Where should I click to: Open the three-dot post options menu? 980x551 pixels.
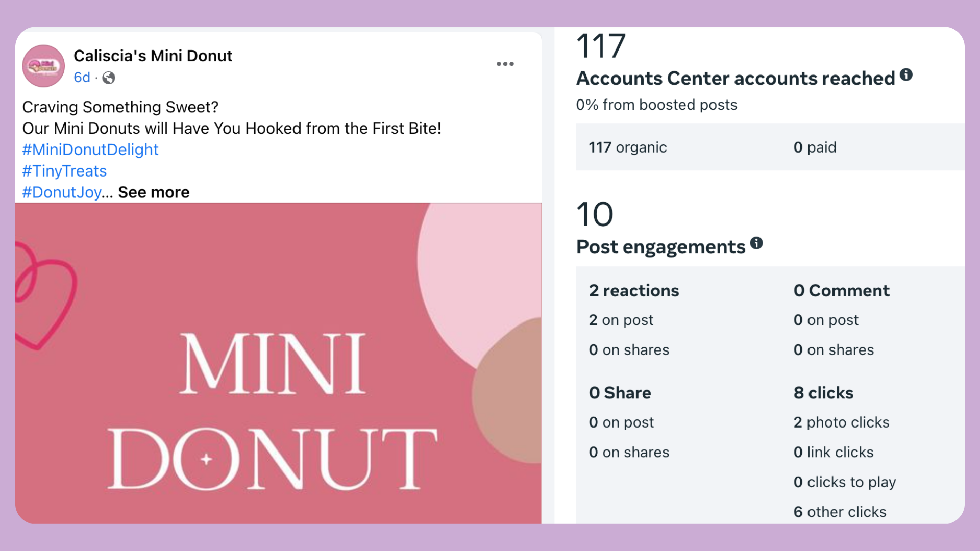click(505, 64)
